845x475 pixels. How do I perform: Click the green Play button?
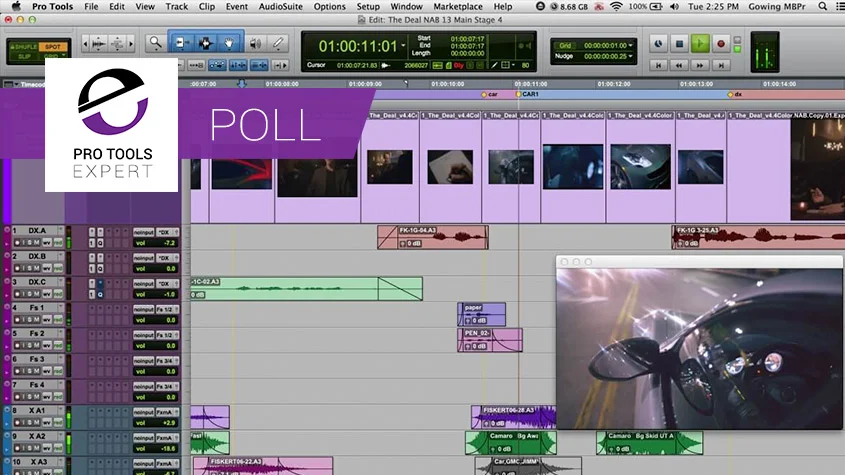[700, 44]
